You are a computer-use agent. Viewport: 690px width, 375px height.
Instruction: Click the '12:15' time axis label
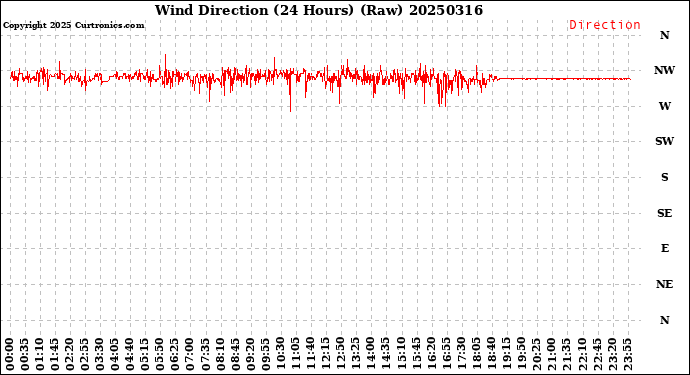326,355
